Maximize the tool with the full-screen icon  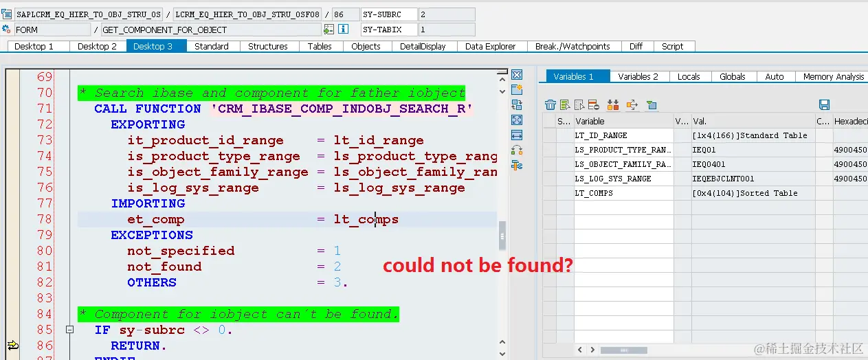click(x=517, y=120)
